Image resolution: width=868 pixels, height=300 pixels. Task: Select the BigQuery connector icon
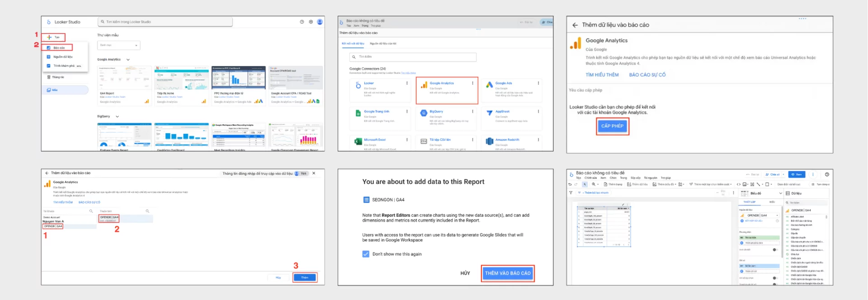click(424, 113)
